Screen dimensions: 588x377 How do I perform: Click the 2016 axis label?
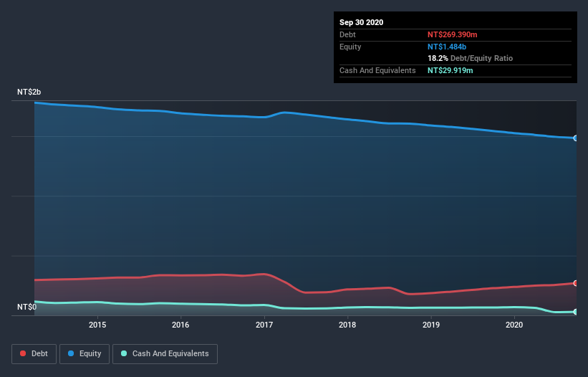(x=180, y=325)
